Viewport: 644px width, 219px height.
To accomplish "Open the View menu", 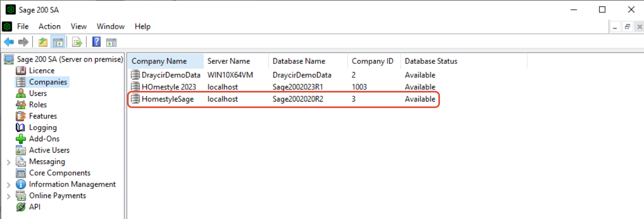I will pos(79,27).
